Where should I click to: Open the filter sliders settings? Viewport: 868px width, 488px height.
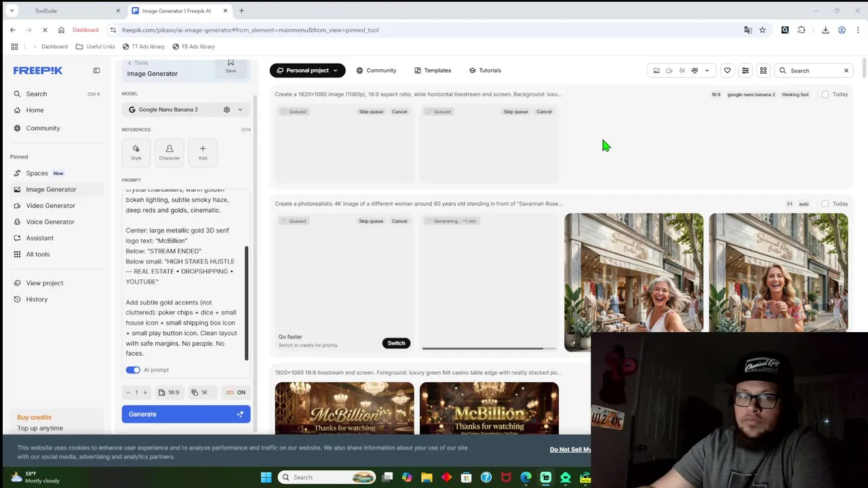tap(745, 70)
